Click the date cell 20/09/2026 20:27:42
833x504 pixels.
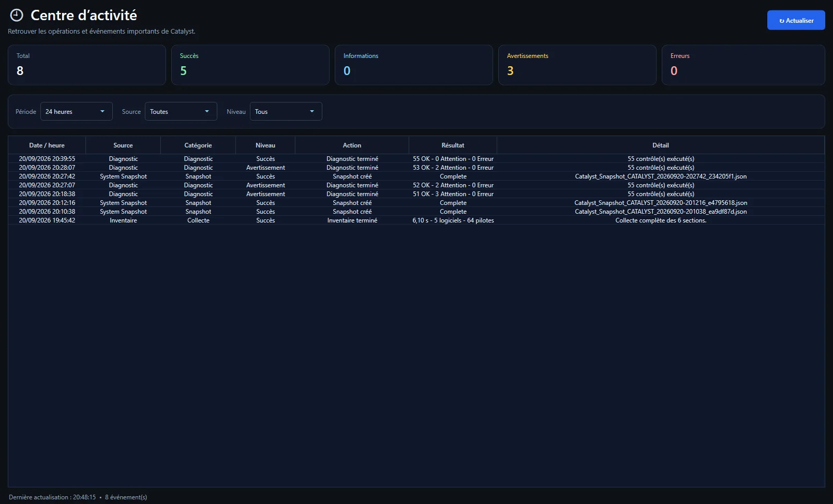pyautogui.click(x=47, y=176)
